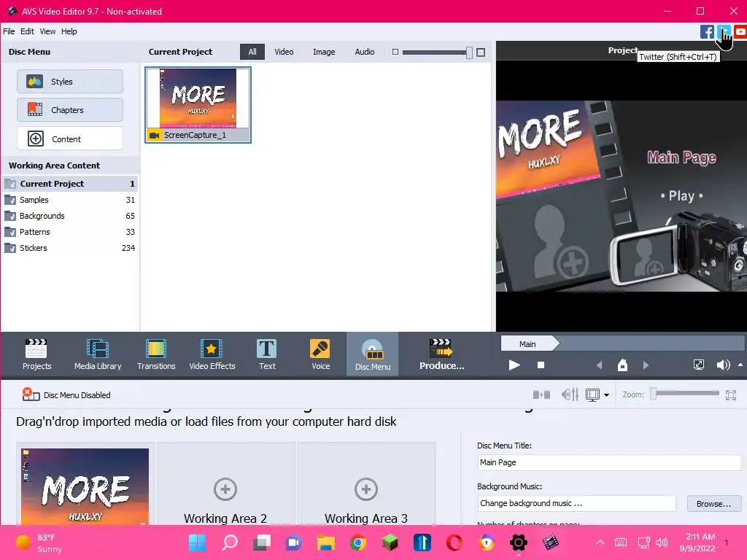Click the zoom to fit icon
Image resolution: width=747 pixels, height=560 pixels.
tap(731, 394)
